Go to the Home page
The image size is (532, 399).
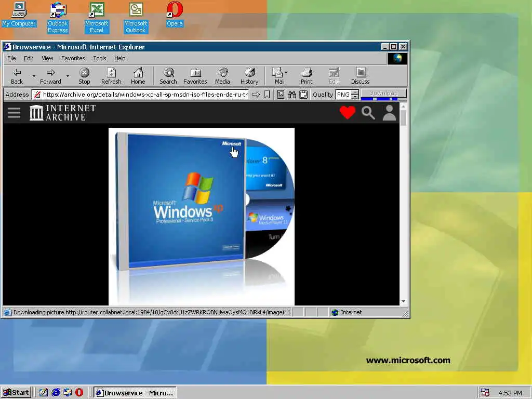point(138,76)
